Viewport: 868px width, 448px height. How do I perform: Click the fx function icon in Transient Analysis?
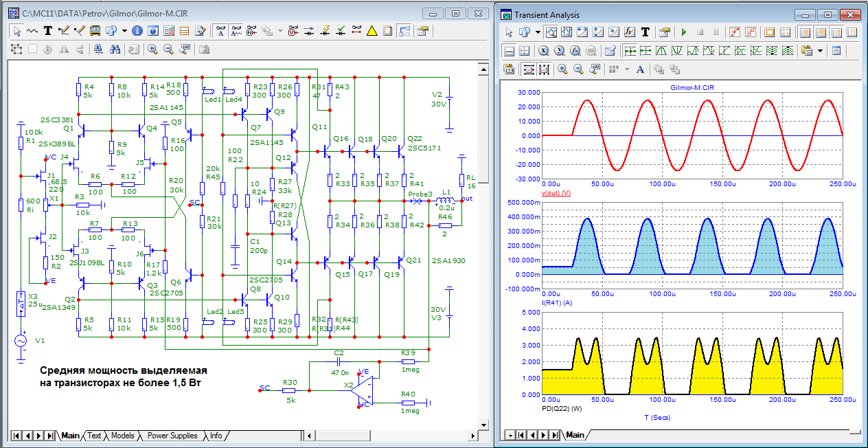point(630,32)
